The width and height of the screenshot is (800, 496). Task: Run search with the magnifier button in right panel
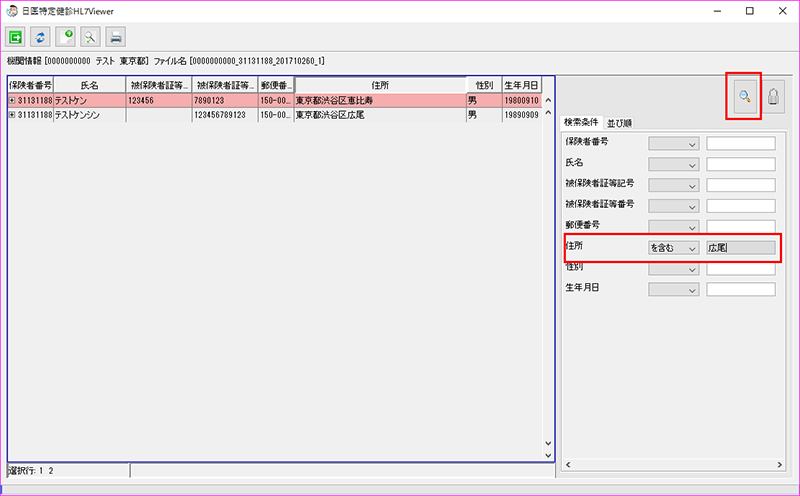pos(744,96)
